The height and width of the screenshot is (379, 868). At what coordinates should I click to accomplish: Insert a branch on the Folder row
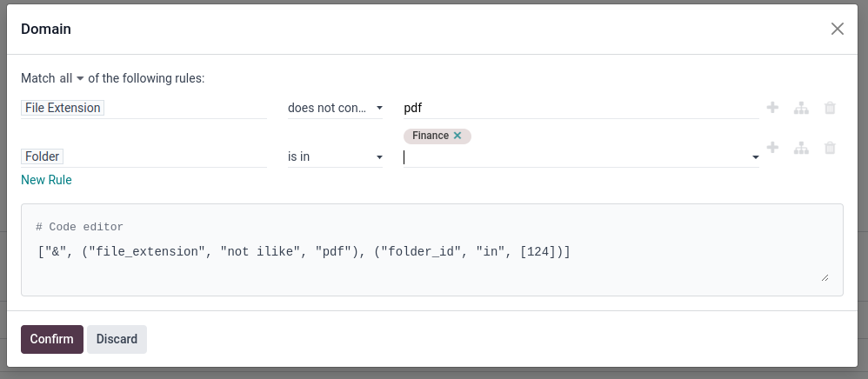click(801, 148)
